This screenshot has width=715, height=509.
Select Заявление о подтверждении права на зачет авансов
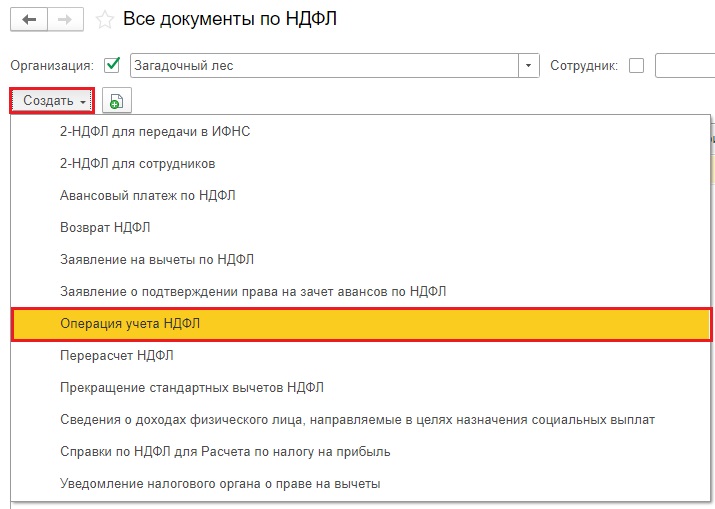(360, 291)
